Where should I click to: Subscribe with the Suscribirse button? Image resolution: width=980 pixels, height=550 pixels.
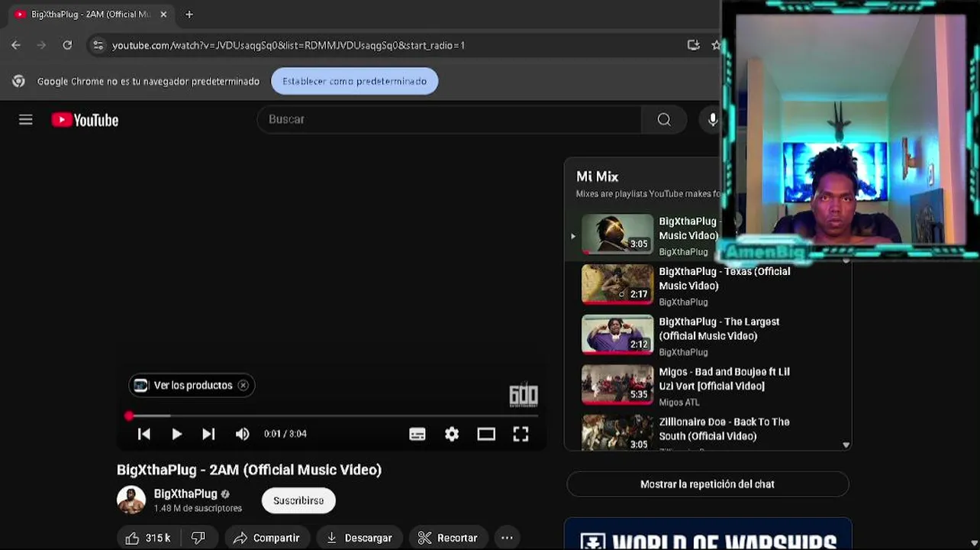click(298, 500)
